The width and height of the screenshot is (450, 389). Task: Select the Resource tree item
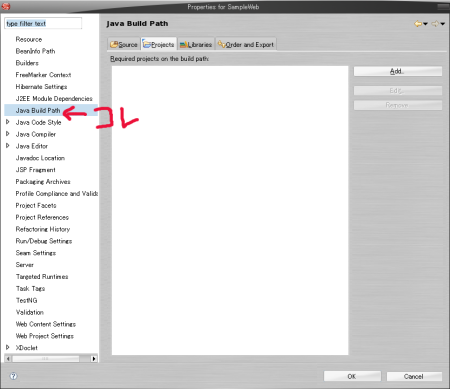(x=29, y=39)
